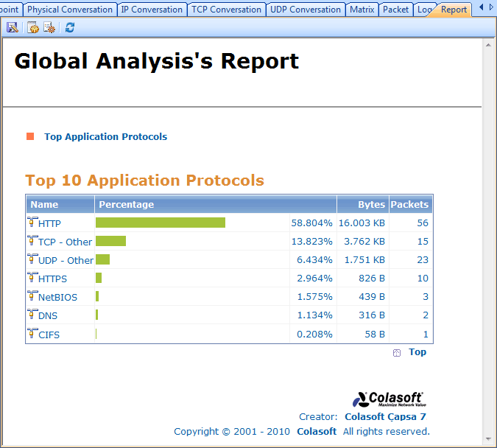Click the 58 B bytes value

(x=375, y=334)
